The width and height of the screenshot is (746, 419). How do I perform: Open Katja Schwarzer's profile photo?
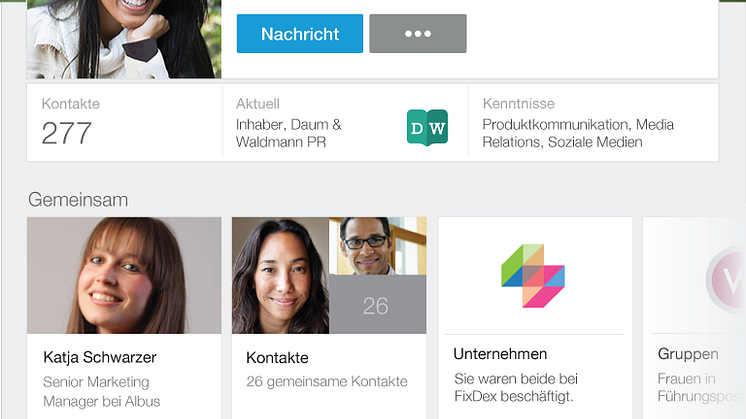[124, 275]
